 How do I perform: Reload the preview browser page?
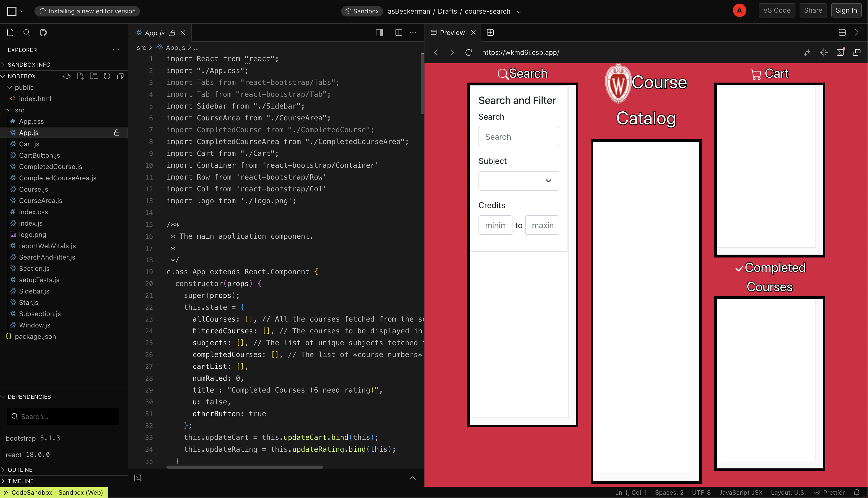468,52
